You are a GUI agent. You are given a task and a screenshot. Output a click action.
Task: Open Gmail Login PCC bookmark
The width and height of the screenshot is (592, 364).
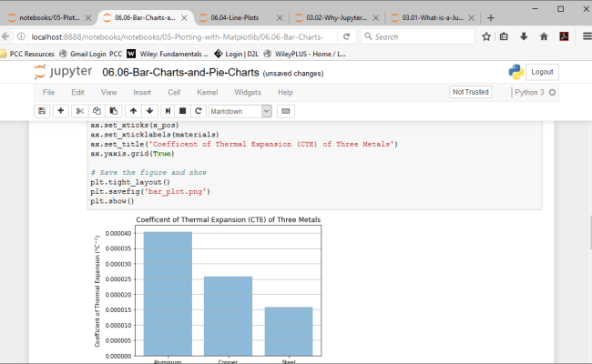pos(91,54)
